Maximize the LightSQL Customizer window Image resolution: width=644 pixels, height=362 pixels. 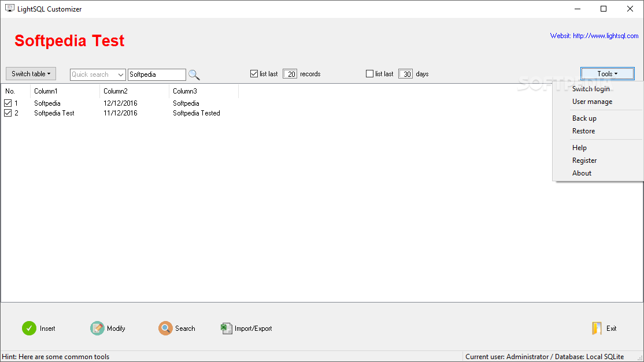(604, 9)
